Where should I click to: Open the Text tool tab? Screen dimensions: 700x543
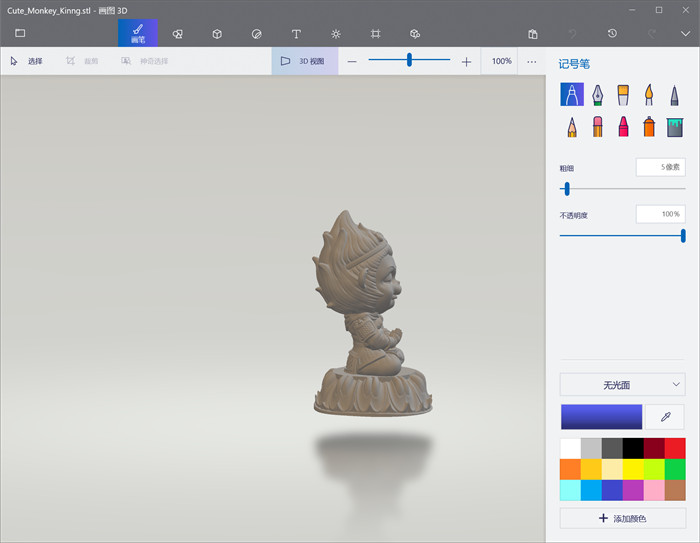click(296, 34)
